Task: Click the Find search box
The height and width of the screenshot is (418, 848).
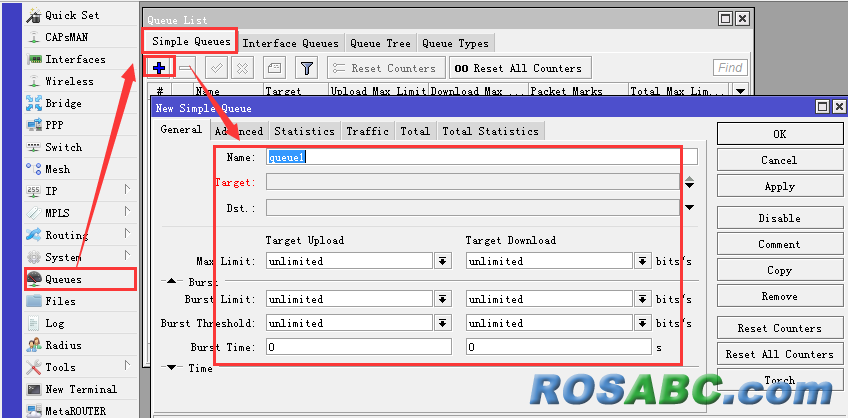Action: click(731, 68)
